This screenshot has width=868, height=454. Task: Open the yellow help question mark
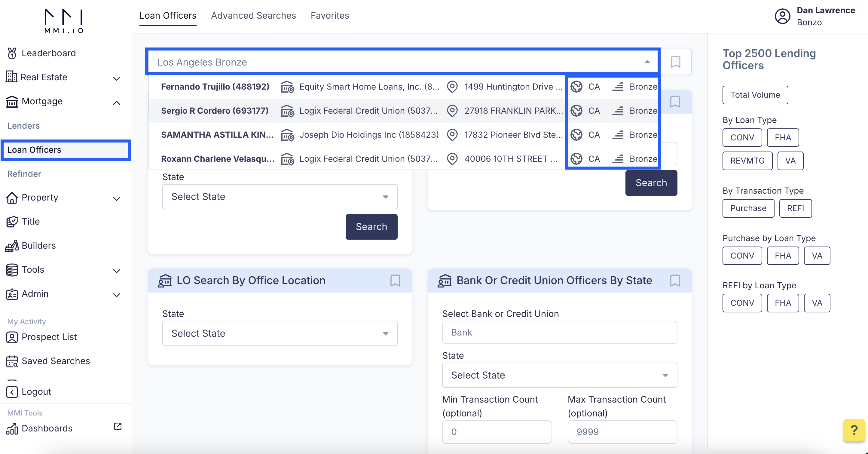854,430
